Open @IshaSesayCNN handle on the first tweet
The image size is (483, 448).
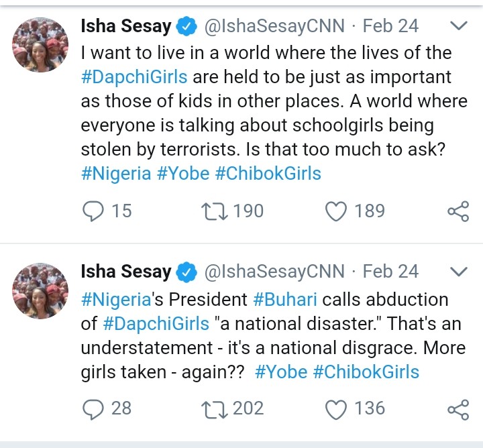tap(274, 26)
